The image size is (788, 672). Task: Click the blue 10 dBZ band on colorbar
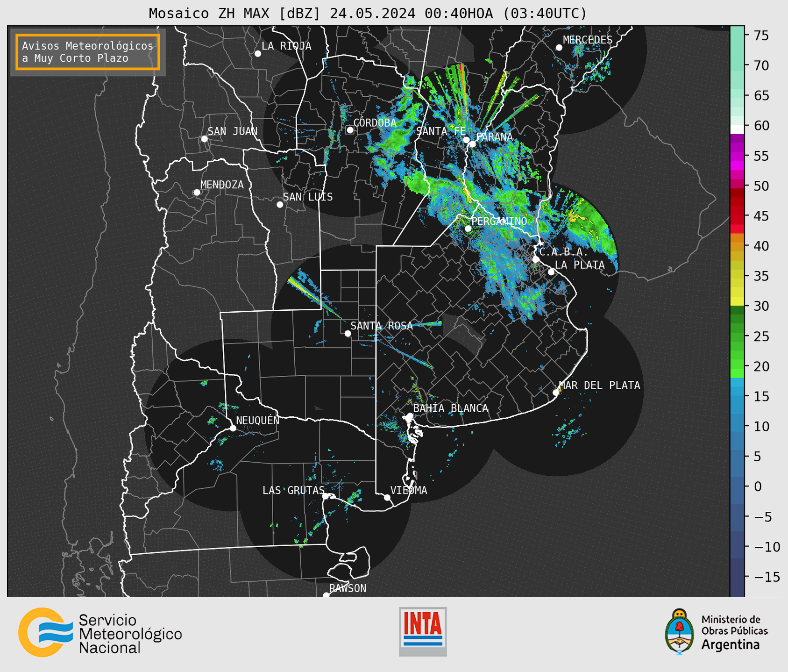737,426
